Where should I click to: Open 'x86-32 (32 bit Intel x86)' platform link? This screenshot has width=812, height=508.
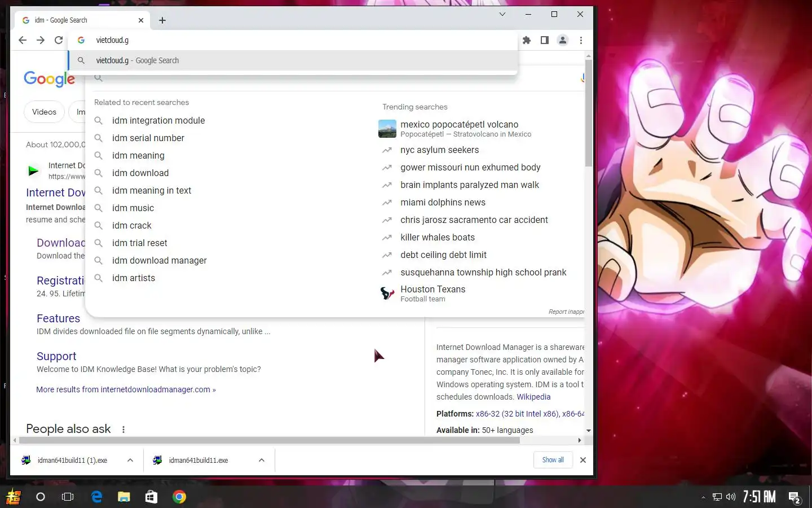[x=517, y=414]
